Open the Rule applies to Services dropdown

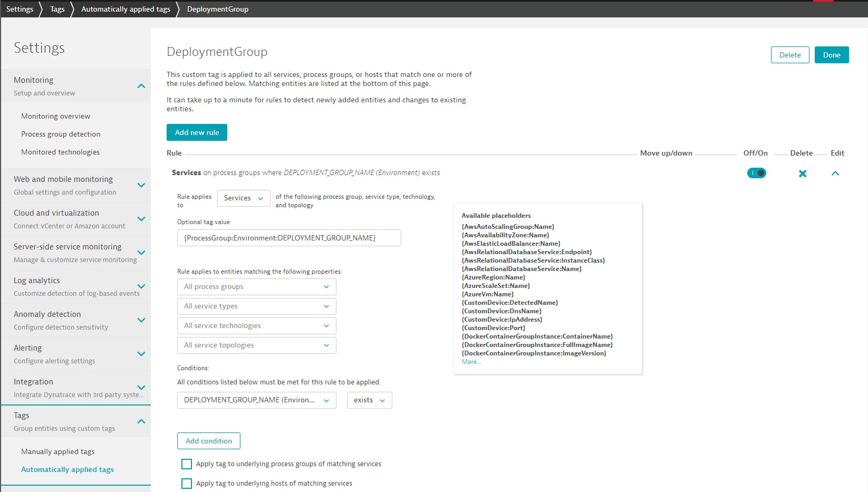point(244,198)
